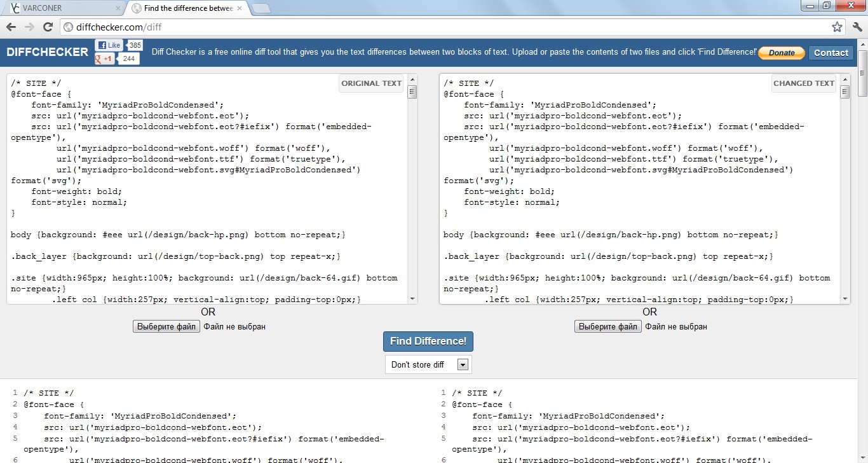Open the Contact page
Screen dimensions: 868x463
coord(831,53)
